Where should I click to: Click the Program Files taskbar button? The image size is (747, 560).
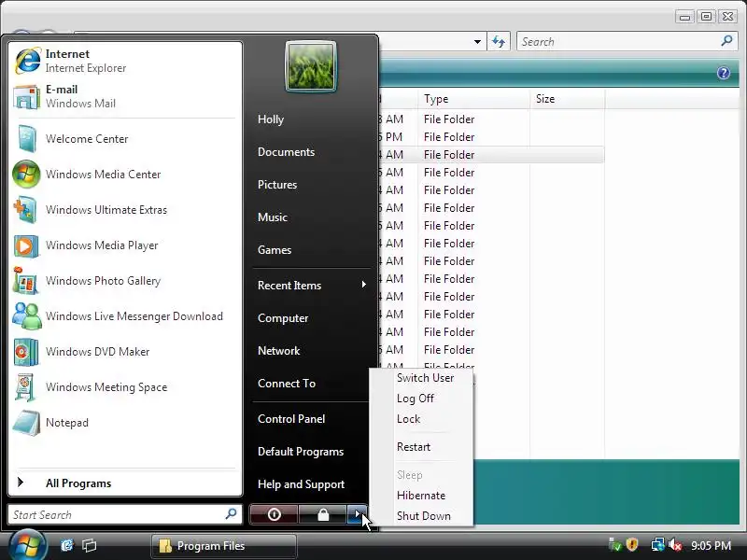click(224, 546)
